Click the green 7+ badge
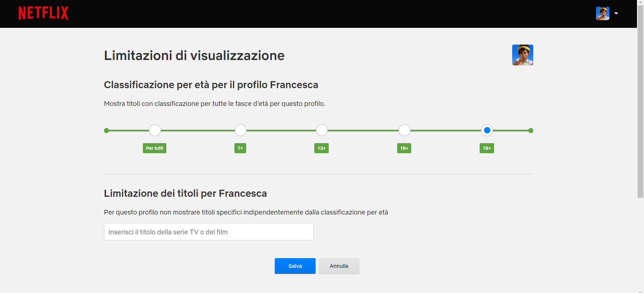The image size is (644, 293). pos(240,148)
